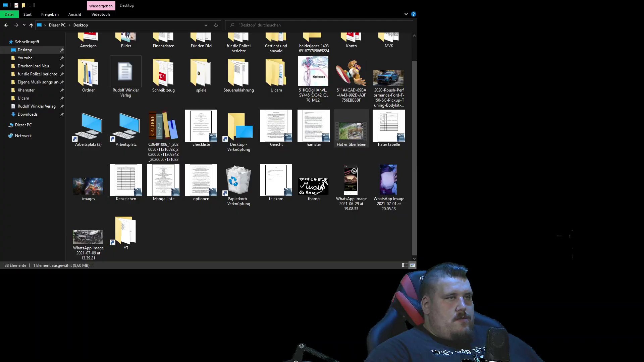Select Desktop in quick access sidebar

point(33,50)
